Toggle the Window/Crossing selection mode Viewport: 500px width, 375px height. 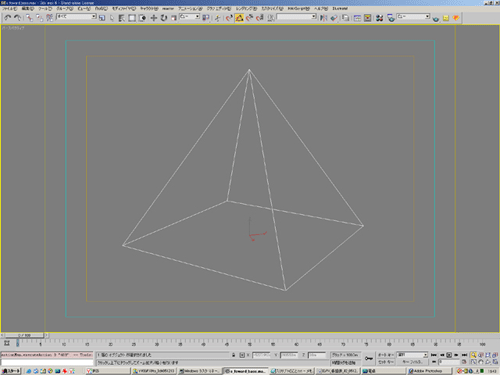pyautogui.click(x=142, y=18)
